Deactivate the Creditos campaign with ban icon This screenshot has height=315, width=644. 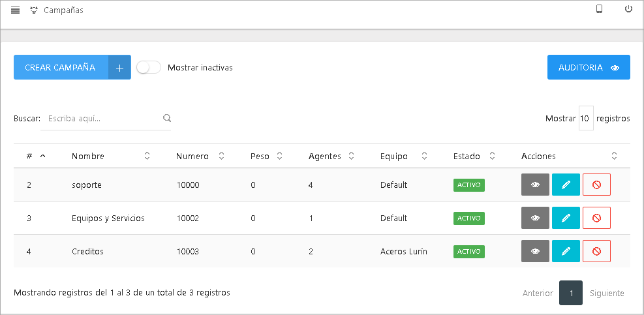596,251
